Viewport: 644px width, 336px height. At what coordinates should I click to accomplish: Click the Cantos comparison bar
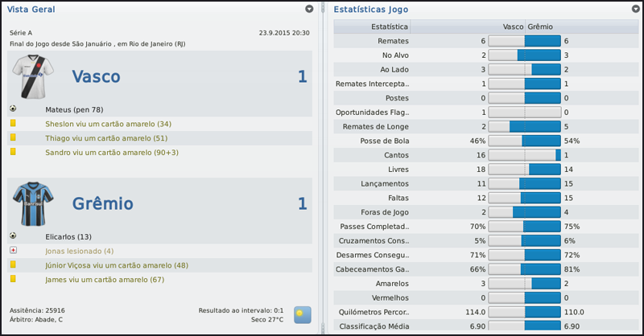(x=524, y=155)
